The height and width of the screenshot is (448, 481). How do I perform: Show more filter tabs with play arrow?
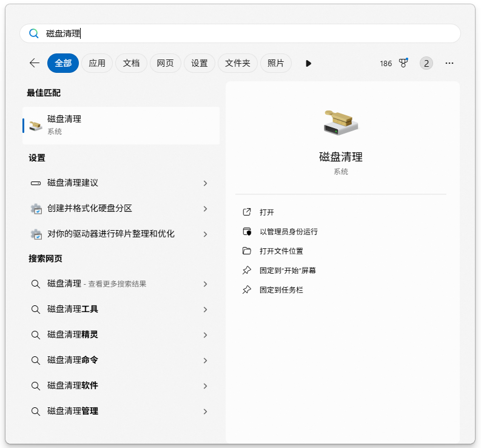tap(309, 64)
